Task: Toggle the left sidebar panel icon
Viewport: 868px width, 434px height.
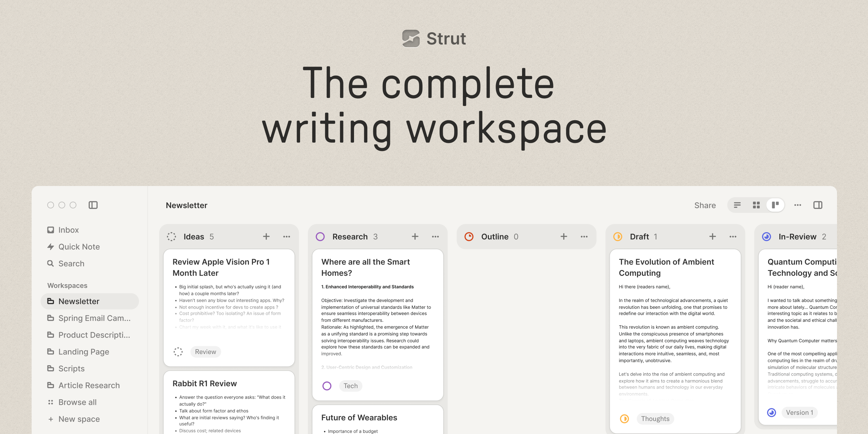Action: (x=93, y=205)
